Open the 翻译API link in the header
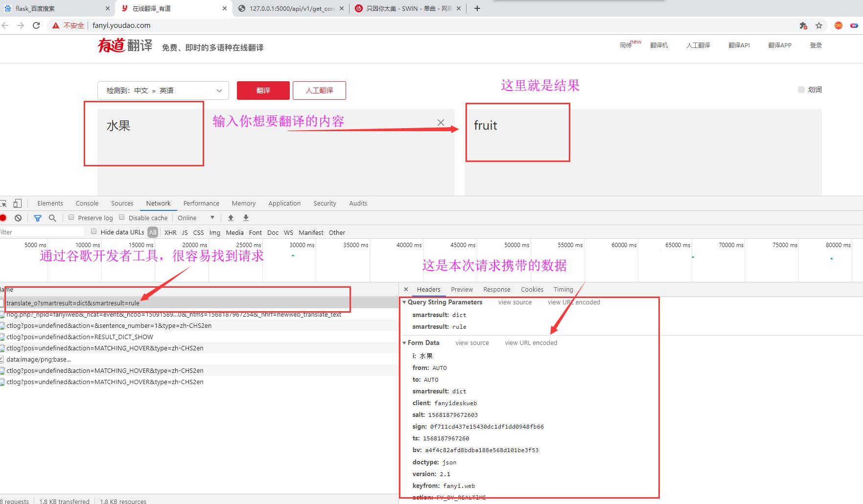Image resolution: width=863 pixels, height=504 pixels. pos(739,45)
